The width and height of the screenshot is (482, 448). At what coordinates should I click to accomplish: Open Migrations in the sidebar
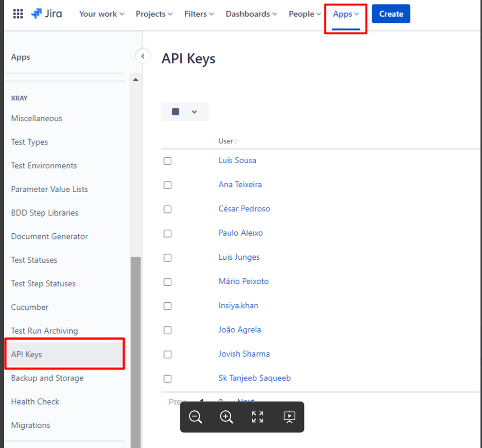31,425
